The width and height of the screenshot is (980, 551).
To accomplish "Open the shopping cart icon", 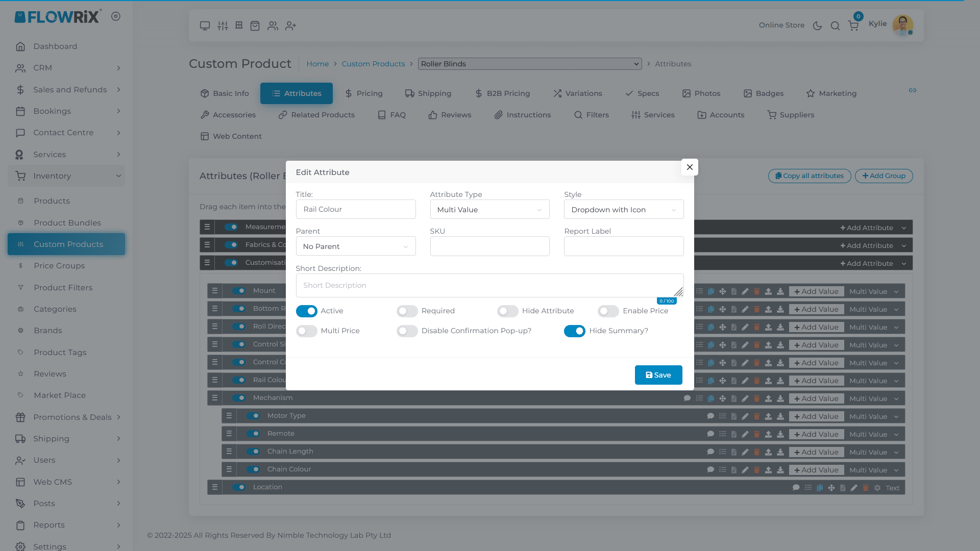I will click(x=853, y=26).
